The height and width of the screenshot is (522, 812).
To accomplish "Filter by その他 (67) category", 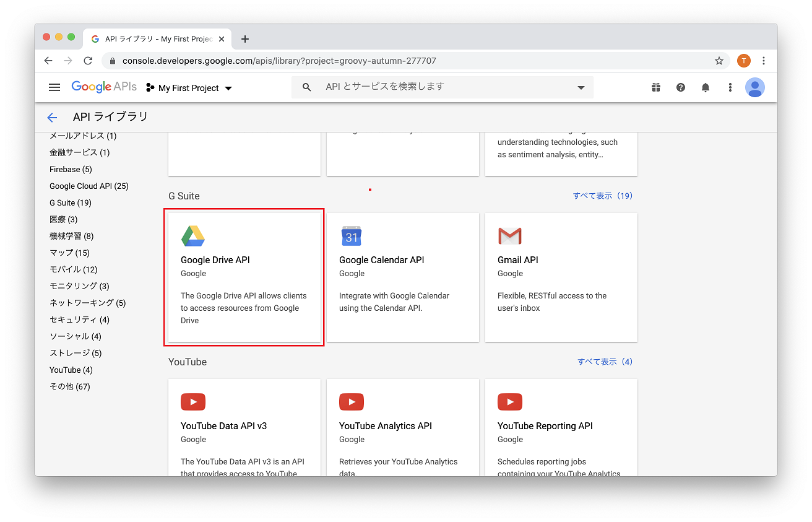I will (70, 386).
